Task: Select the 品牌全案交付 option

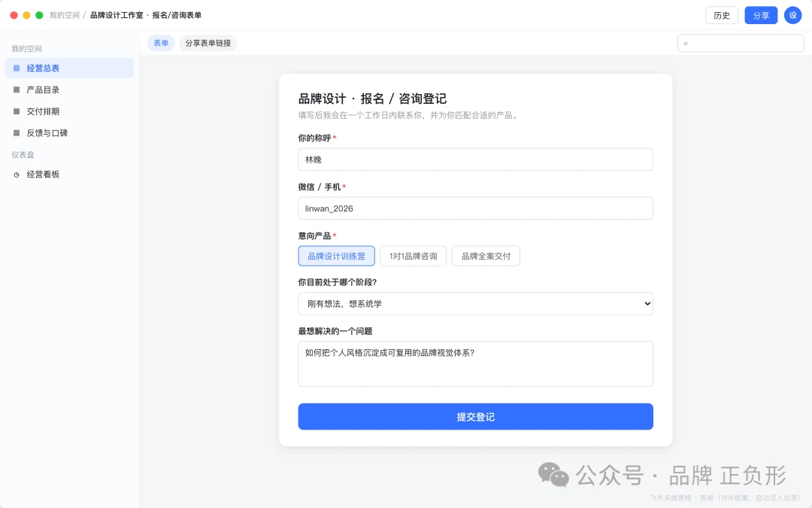Action: (486, 256)
